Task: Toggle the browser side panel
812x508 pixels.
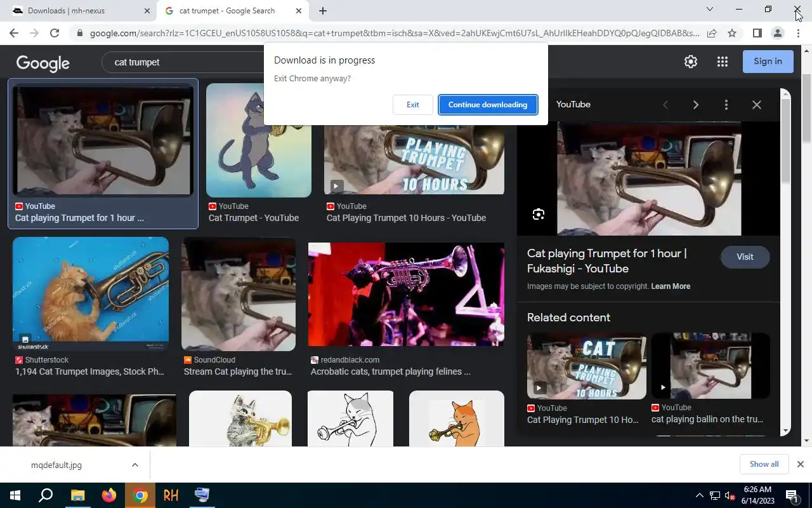Action: click(x=757, y=33)
